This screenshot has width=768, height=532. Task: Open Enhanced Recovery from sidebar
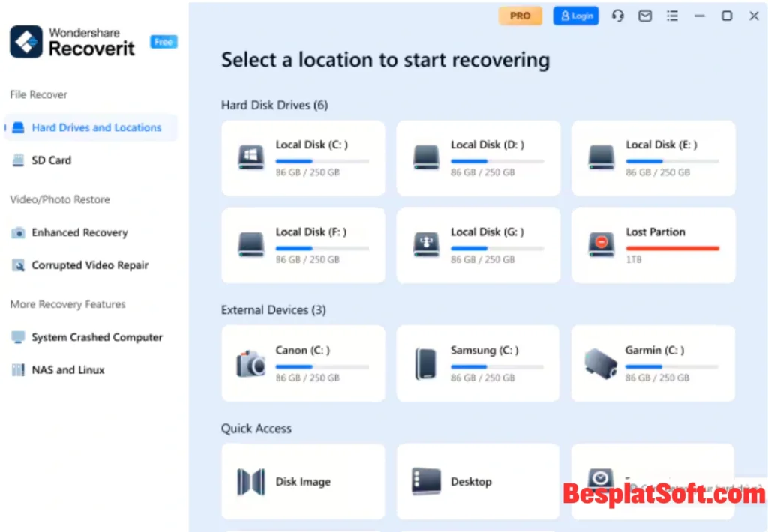coord(79,232)
